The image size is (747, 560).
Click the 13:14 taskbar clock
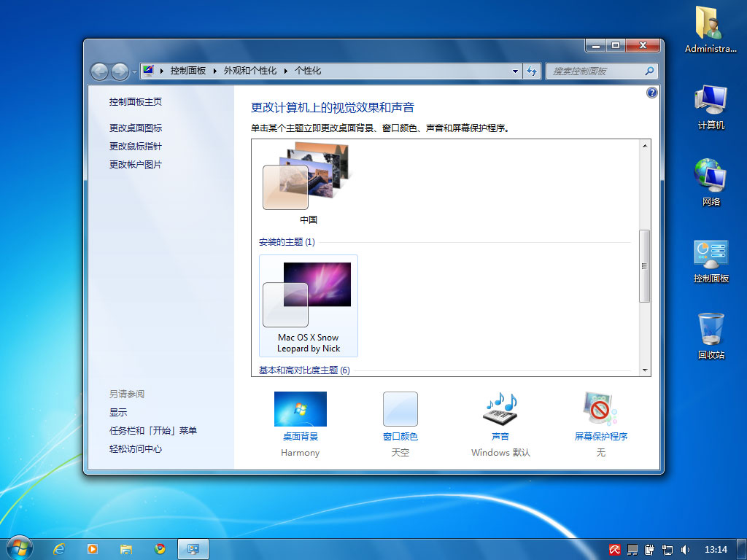[716, 550]
